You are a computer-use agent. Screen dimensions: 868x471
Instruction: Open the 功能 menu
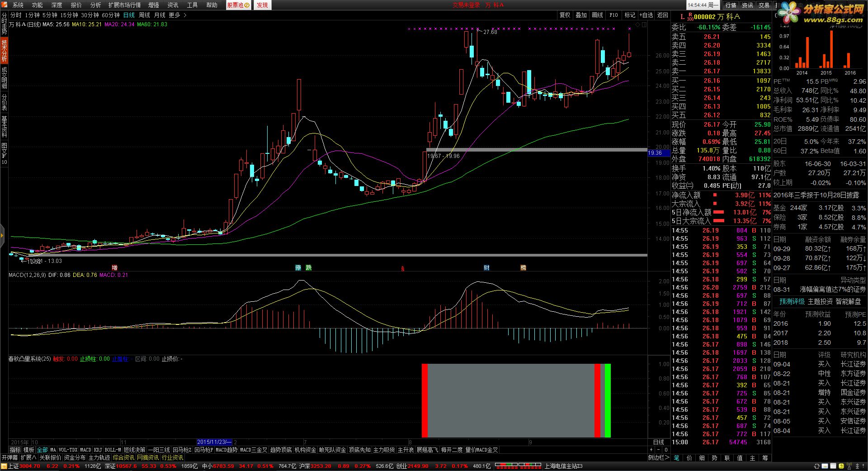tap(37, 5)
